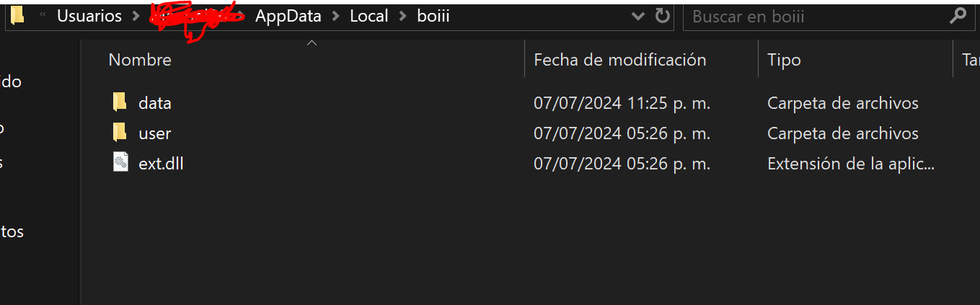Click the search magnifier icon
980x305 pixels.
(958, 16)
